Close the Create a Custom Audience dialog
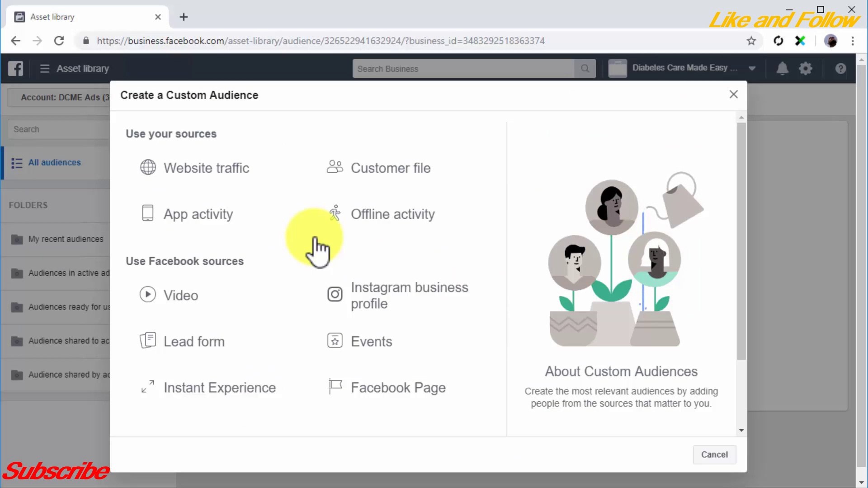 click(x=733, y=94)
